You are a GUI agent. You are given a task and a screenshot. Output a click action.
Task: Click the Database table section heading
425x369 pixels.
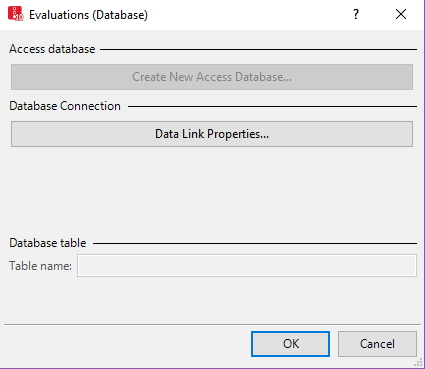[x=48, y=243]
